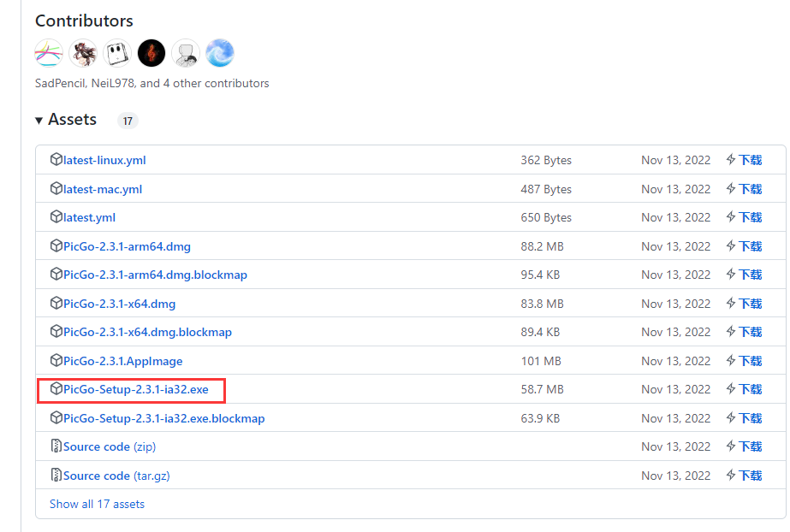Image resolution: width=790 pixels, height=532 pixels.
Task: Open the blue wave contributor avatar
Action: [x=220, y=53]
